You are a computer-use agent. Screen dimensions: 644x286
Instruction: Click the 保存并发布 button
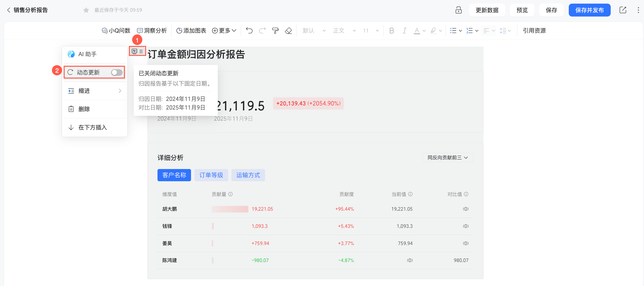pyautogui.click(x=589, y=10)
